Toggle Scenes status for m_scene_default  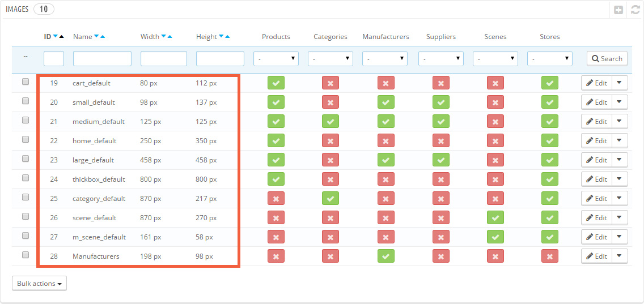click(x=495, y=237)
